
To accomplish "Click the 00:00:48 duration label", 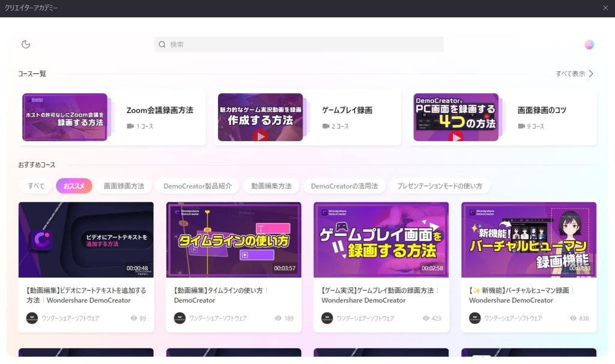I will (x=138, y=268).
